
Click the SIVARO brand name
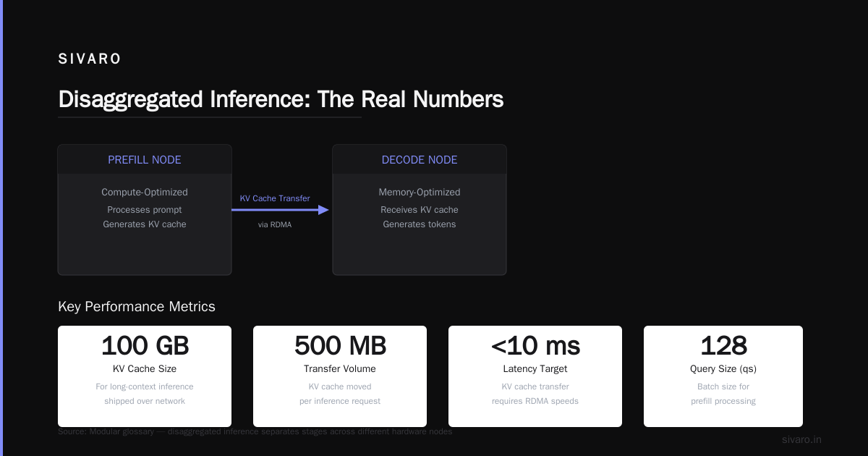[90, 59]
